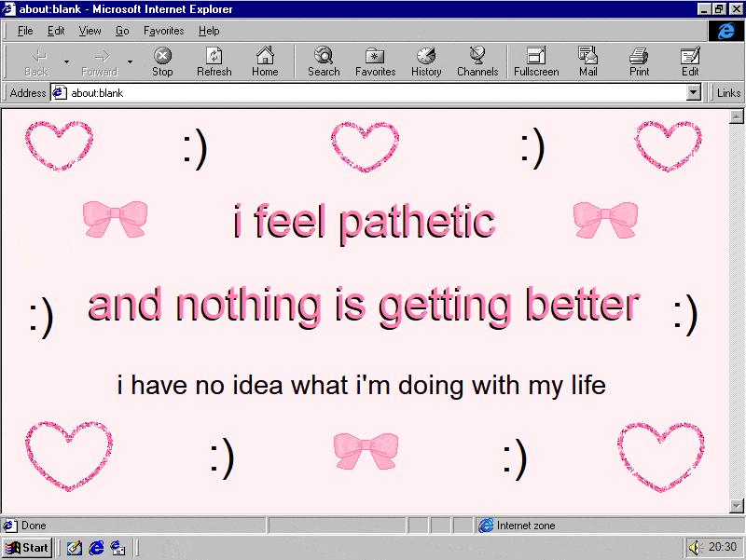Open the Favorites menu in menu bar
This screenshot has height=560, width=746.
point(163,31)
